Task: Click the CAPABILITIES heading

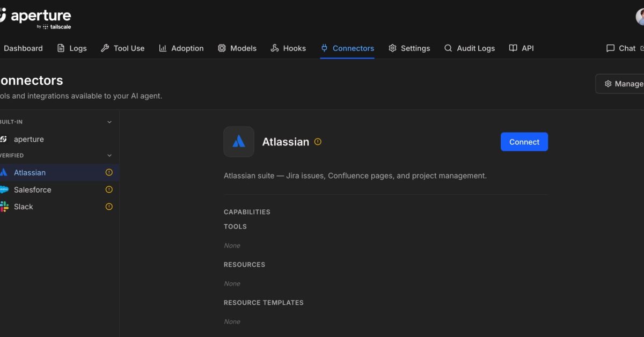Action: [247, 212]
